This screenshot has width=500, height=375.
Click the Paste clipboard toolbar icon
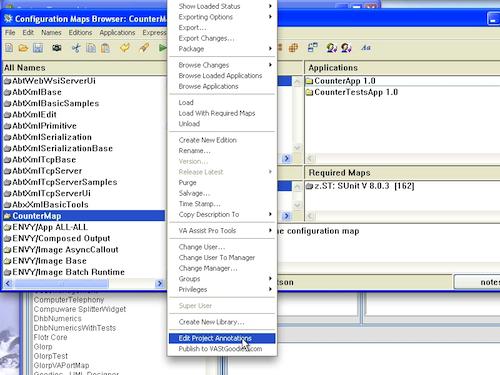click(x=105, y=48)
